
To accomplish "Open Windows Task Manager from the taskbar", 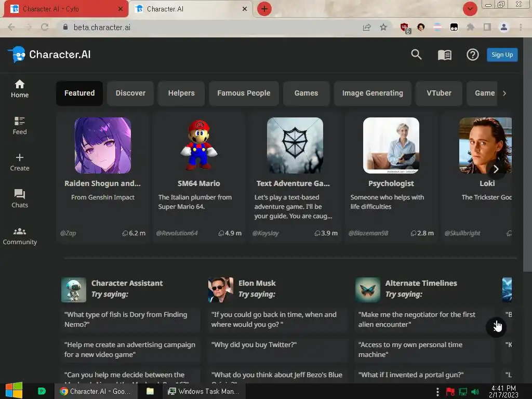I will (203, 391).
